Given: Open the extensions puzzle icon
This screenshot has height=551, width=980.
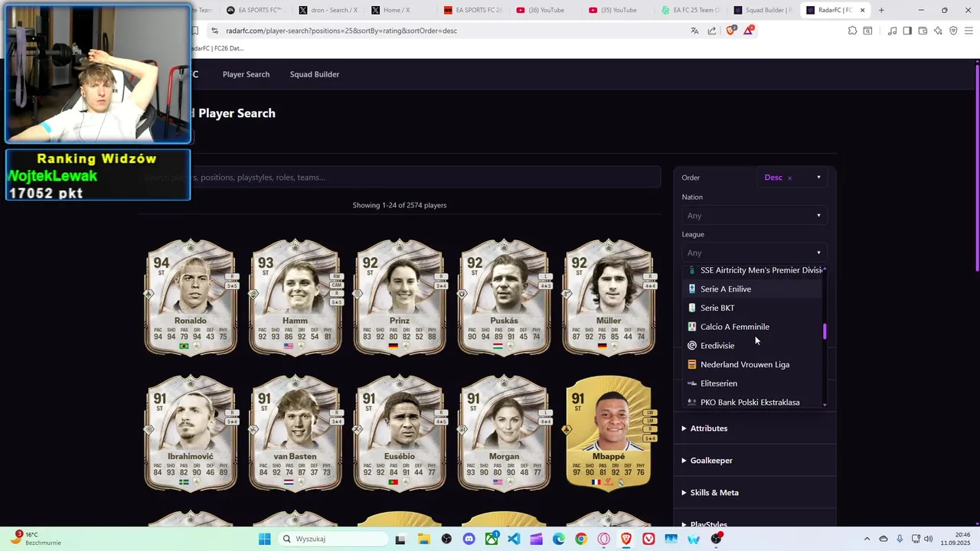Looking at the screenshot, I should click(852, 31).
